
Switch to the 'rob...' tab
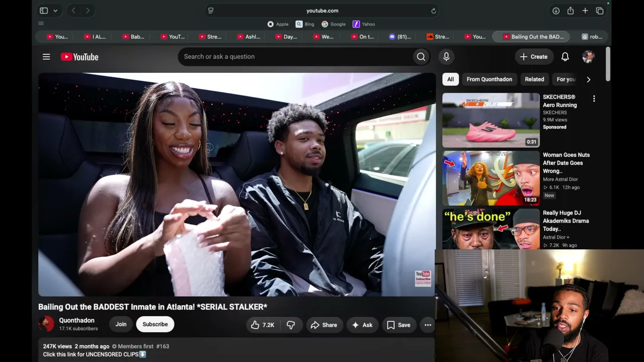tap(592, 37)
